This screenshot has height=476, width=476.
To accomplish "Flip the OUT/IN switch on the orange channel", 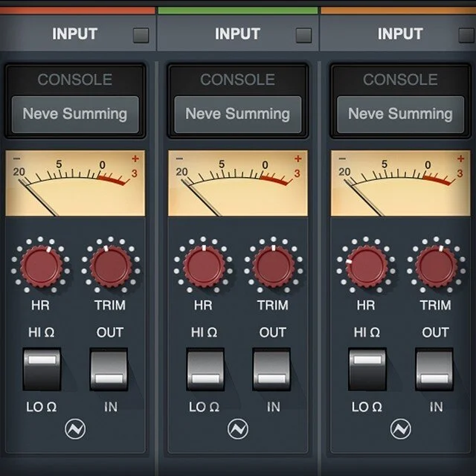I will [x=434, y=369].
